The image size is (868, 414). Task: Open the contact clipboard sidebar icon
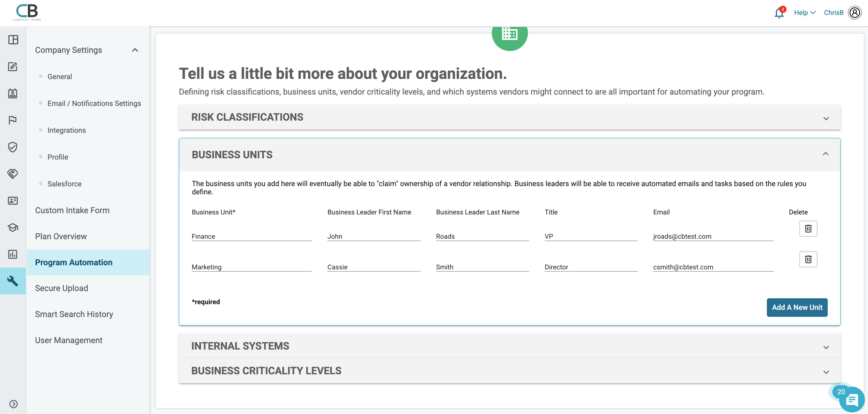tap(13, 93)
